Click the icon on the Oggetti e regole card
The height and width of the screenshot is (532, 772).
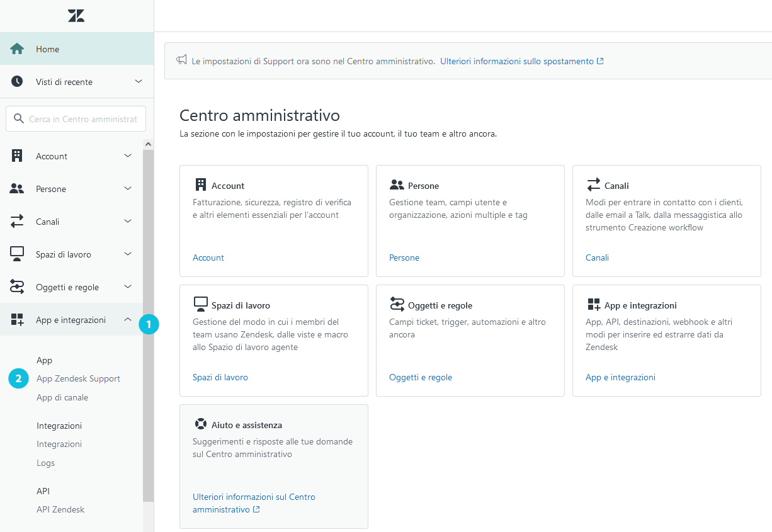[397, 305]
